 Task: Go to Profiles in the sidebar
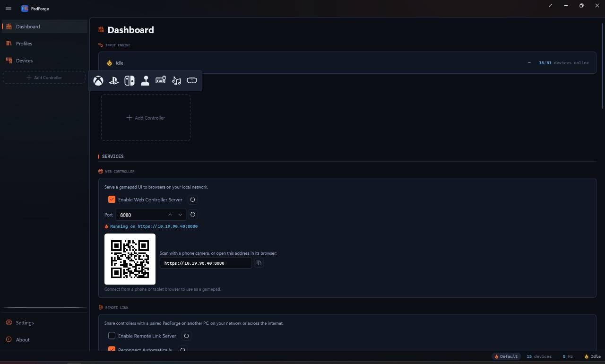tap(44, 43)
